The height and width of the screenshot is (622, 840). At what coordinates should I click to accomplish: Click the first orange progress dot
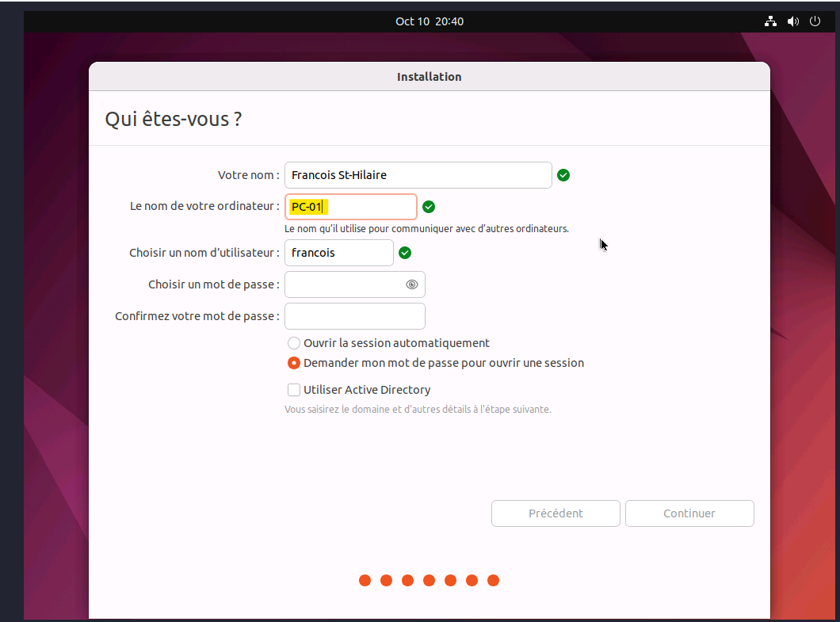pos(365,581)
